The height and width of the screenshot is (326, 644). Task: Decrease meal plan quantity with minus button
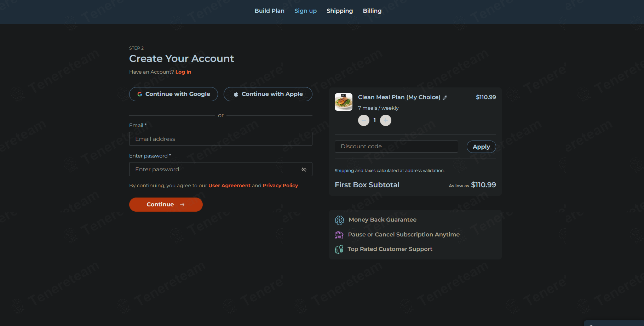(363, 121)
